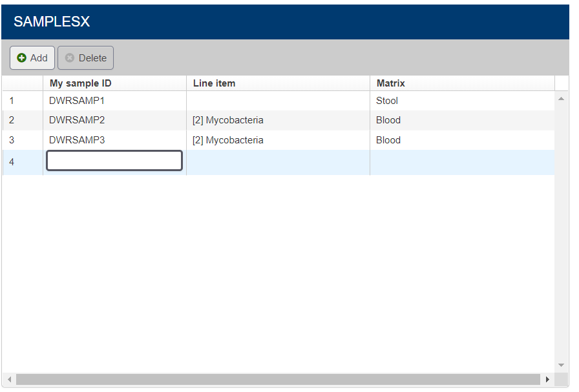
Task: Click the My sample ID column header
Action: [81, 83]
